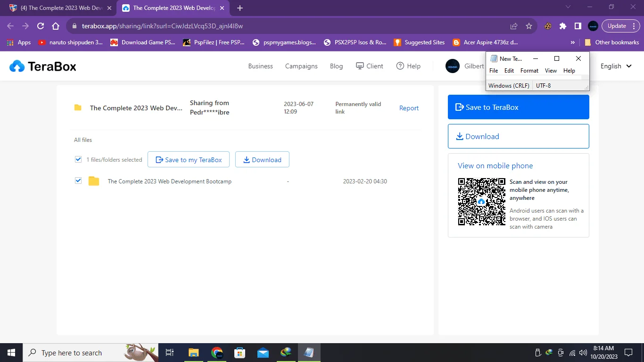
Task: Open Windows Start menu
Action: click(x=11, y=353)
